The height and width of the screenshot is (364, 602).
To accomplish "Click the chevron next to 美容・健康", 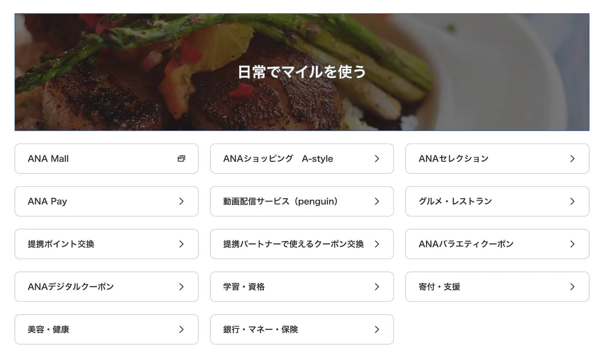I will [x=181, y=329].
